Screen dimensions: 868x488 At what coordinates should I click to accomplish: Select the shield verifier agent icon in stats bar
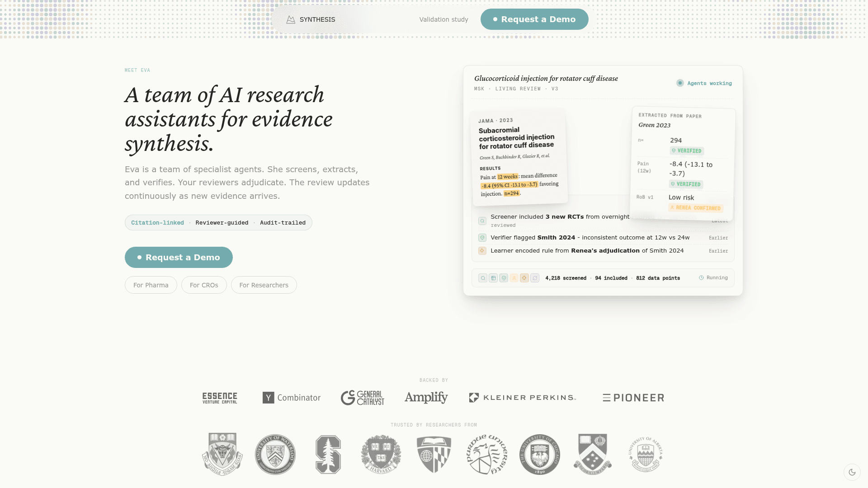point(504,278)
